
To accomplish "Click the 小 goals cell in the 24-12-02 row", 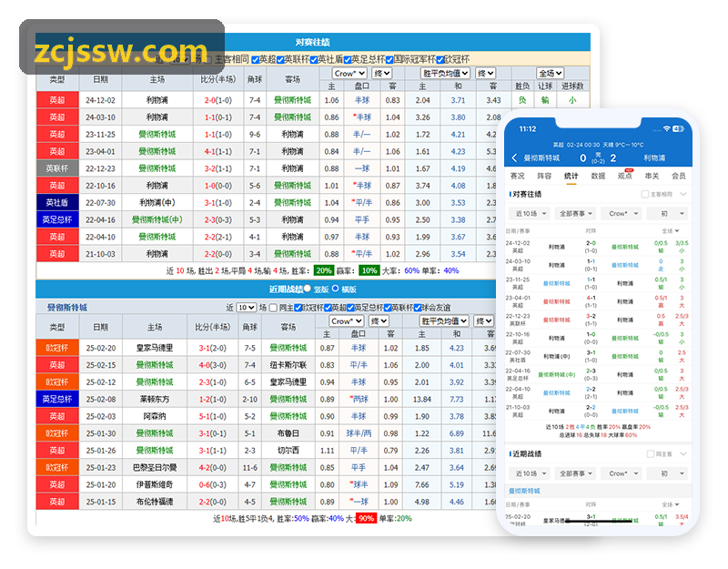I will coord(572,100).
